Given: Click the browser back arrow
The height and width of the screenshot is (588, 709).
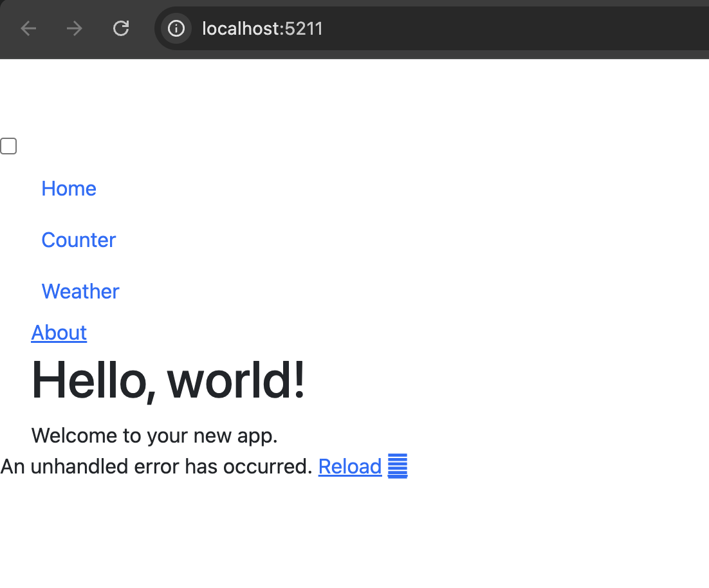Looking at the screenshot, I should pyautogui.click(x=28, y=28).
